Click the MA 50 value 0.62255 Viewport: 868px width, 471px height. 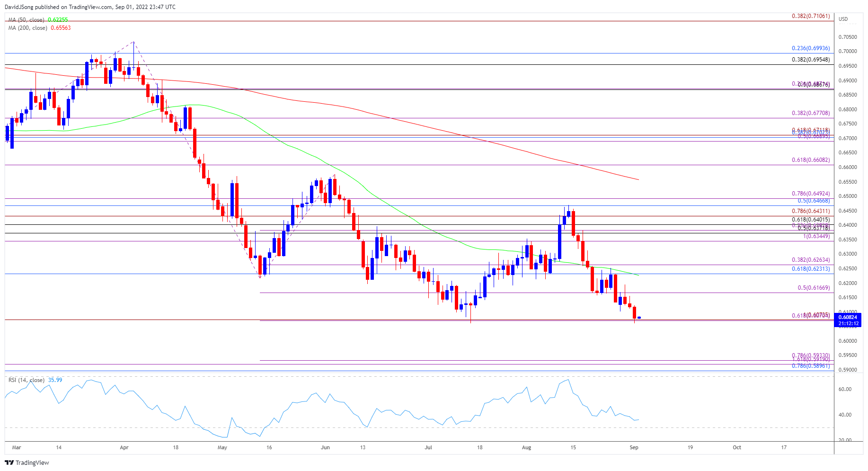pos(58,20)
